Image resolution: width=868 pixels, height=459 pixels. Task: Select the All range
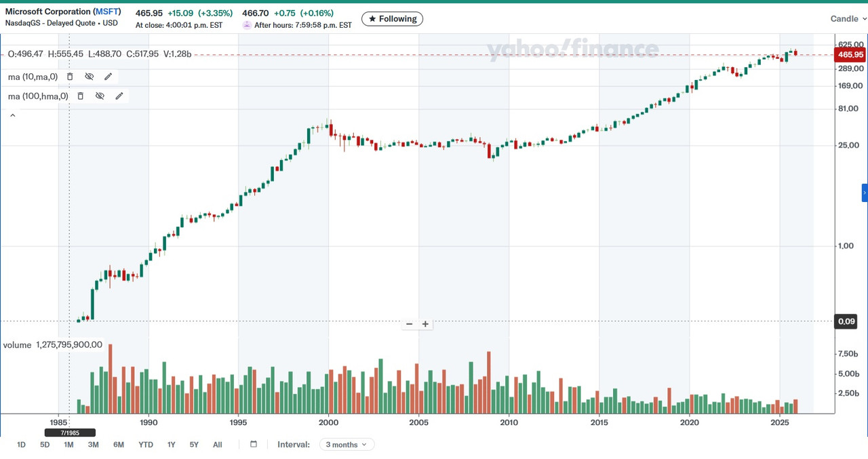click(x=217, y=445)
